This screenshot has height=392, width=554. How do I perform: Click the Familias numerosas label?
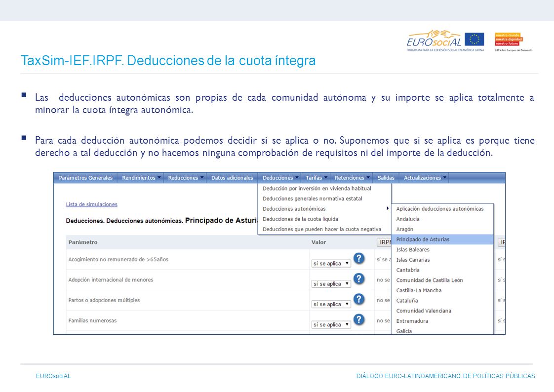click(x=92, y=321)
